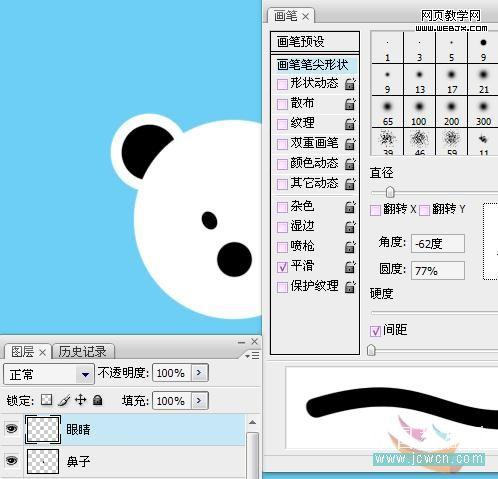Select the soft 13 brush preset
The image size is (498, 479).
(x=419, y=80)
